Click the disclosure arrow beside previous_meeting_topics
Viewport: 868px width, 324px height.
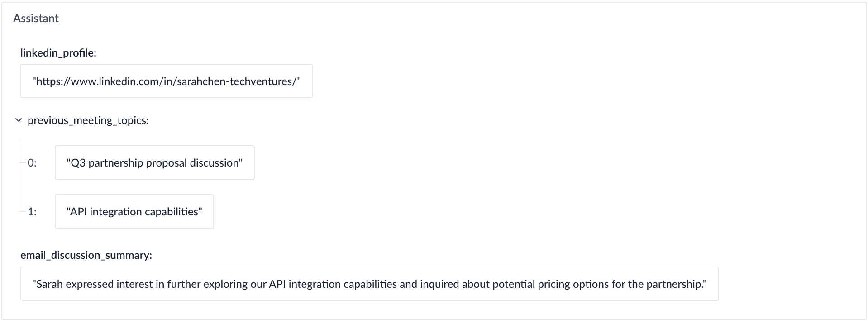tap(18, 120)
